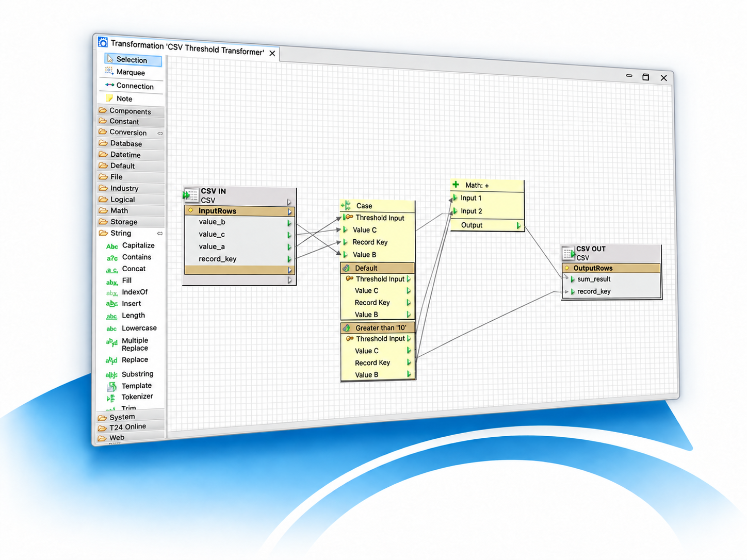The image size is (747, 560).
Task: Activate the Connection tool
Action: [x=131, y=86]
